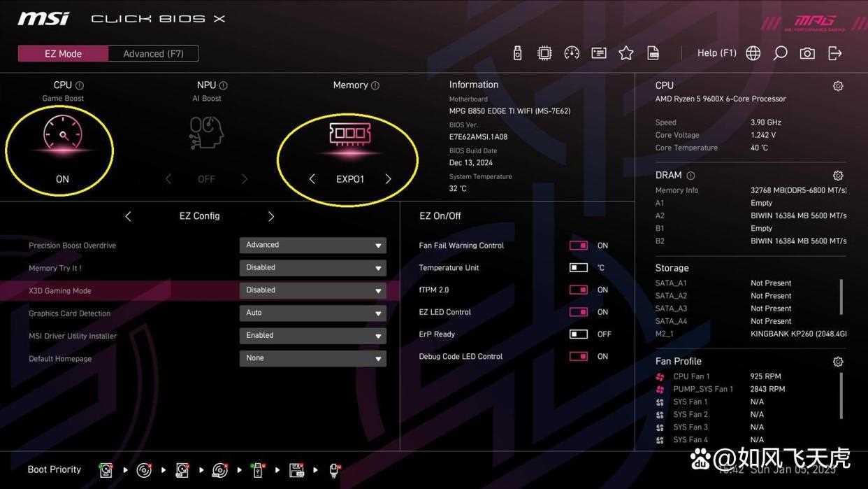Open search with the magnifier icon

(x=780, y=53)
